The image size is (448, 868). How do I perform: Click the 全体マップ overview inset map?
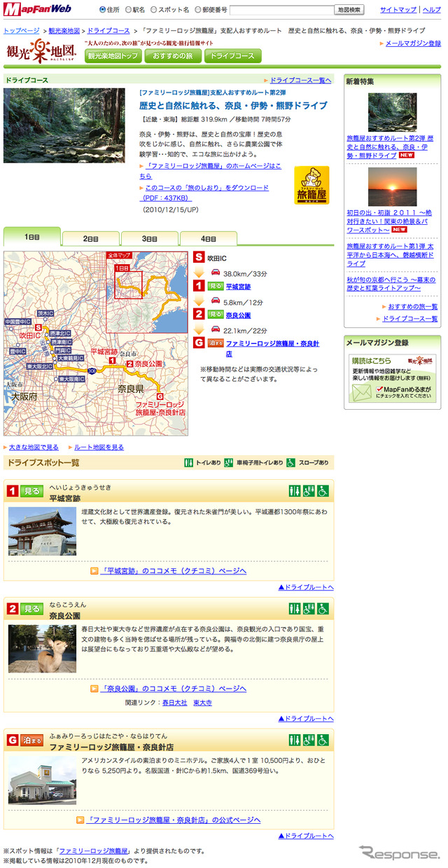click(x=148, y=291)
